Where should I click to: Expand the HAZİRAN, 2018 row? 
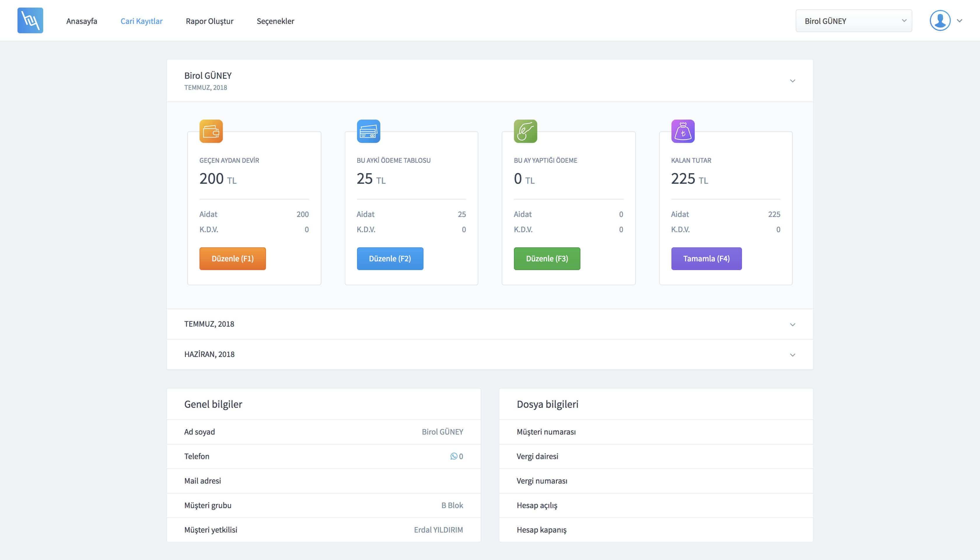pyautogui.click(x=792, y=355)
